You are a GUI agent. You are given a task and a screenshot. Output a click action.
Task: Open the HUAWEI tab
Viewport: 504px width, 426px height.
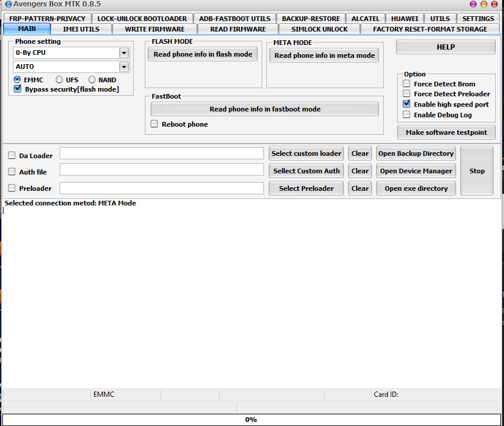click(405, 18)
